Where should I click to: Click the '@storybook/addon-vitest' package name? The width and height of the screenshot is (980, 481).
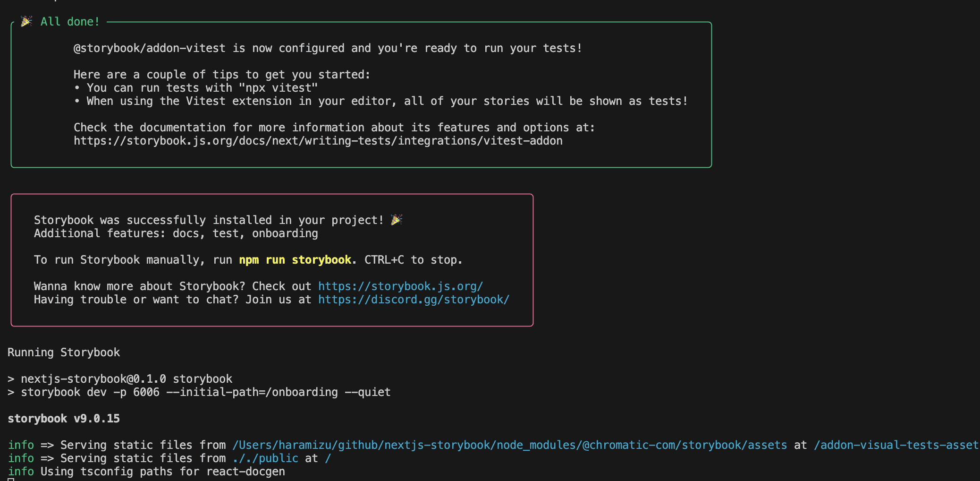[x=149, y=48]
